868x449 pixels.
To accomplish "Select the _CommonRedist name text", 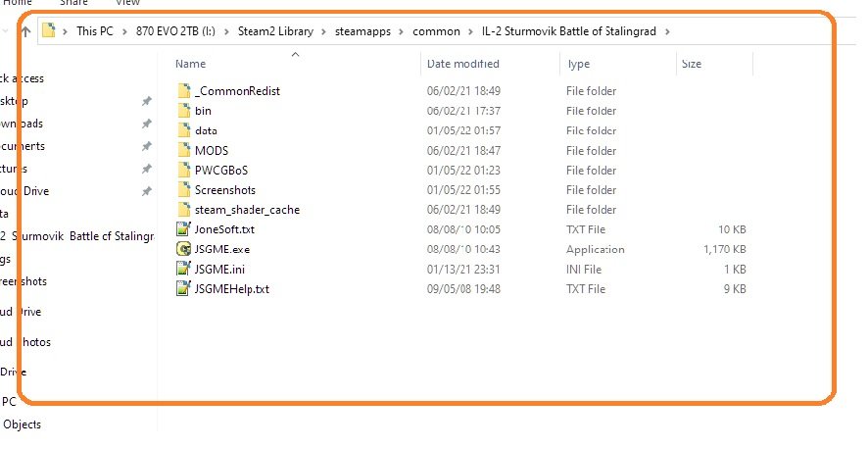I will coord(237,91).
